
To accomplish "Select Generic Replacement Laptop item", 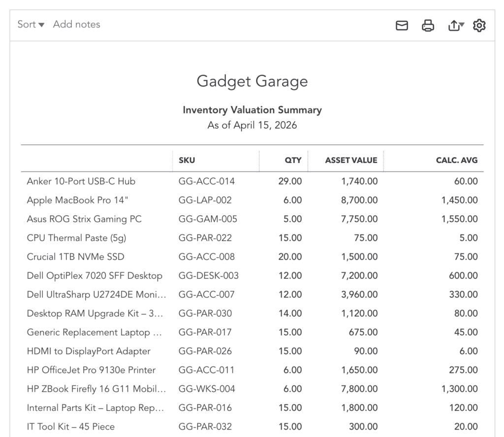I will point(94,333).
